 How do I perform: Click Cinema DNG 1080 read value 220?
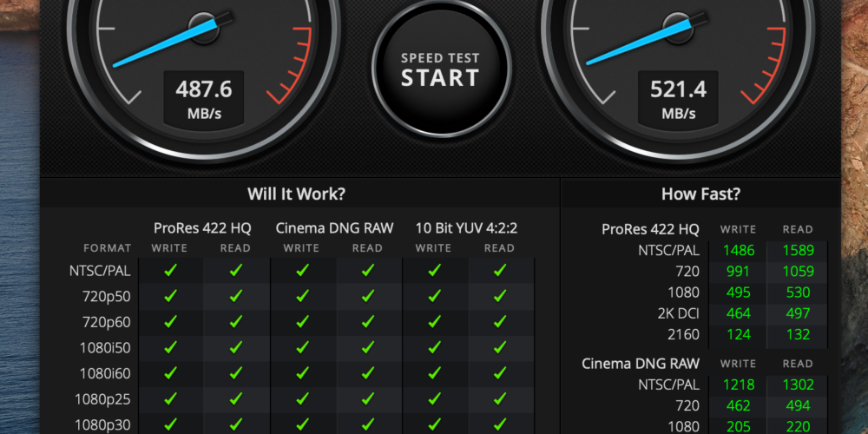tap(798, 427)
